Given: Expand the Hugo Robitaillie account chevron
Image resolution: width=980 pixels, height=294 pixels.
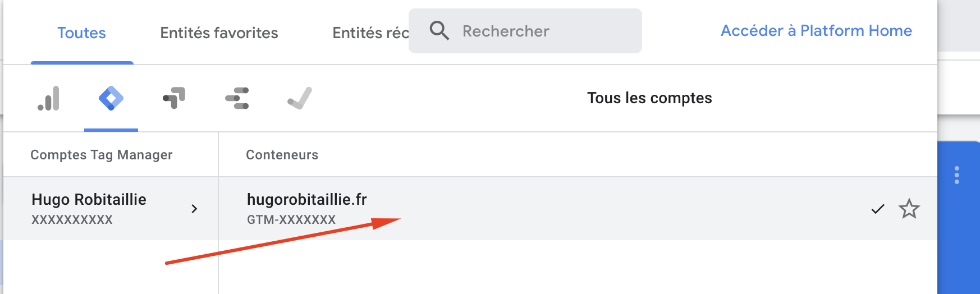Looking at the screenshot, I should 194,209.
